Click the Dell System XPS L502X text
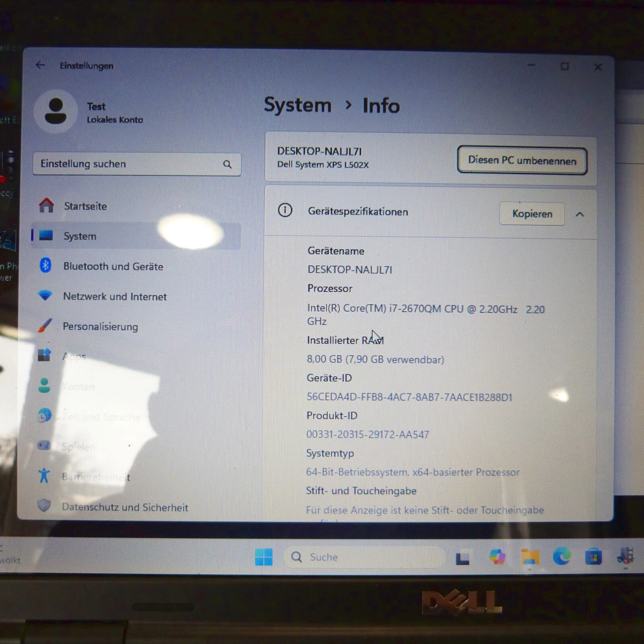 pyautogui.click(x=323, y=165)
